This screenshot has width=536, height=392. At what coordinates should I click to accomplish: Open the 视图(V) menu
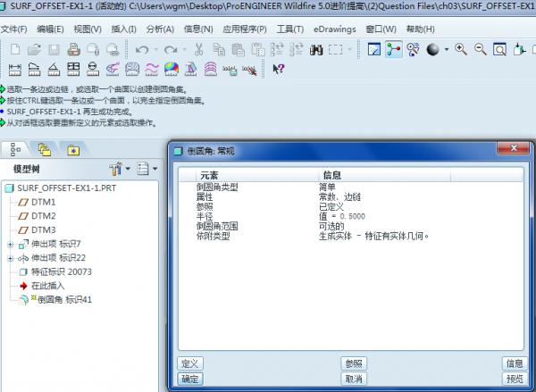[88, 29]
